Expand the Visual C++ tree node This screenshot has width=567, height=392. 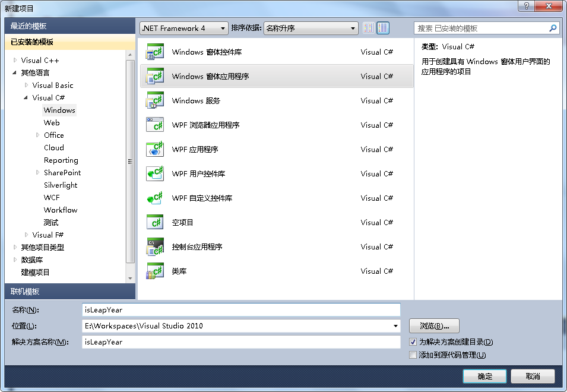point(15,60)
